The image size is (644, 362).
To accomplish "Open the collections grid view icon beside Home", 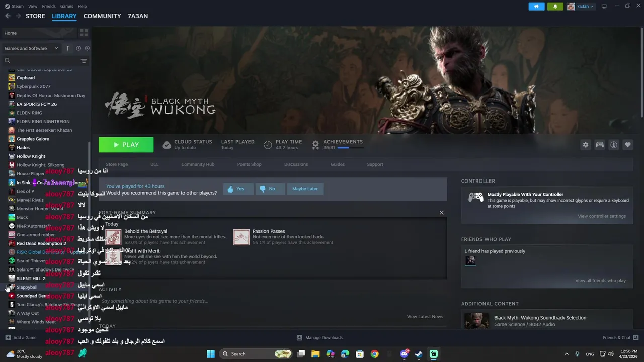I will tap(84, 33).
